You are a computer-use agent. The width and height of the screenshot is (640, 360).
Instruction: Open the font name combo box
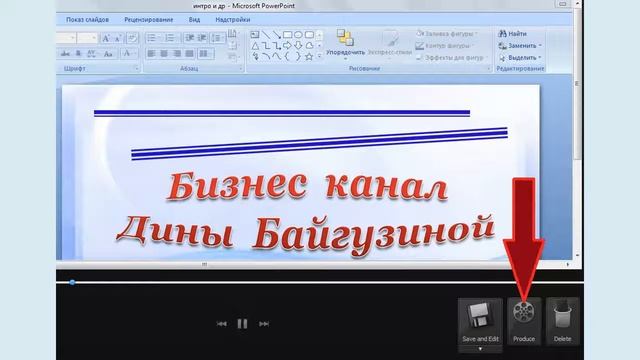(67, 38)
